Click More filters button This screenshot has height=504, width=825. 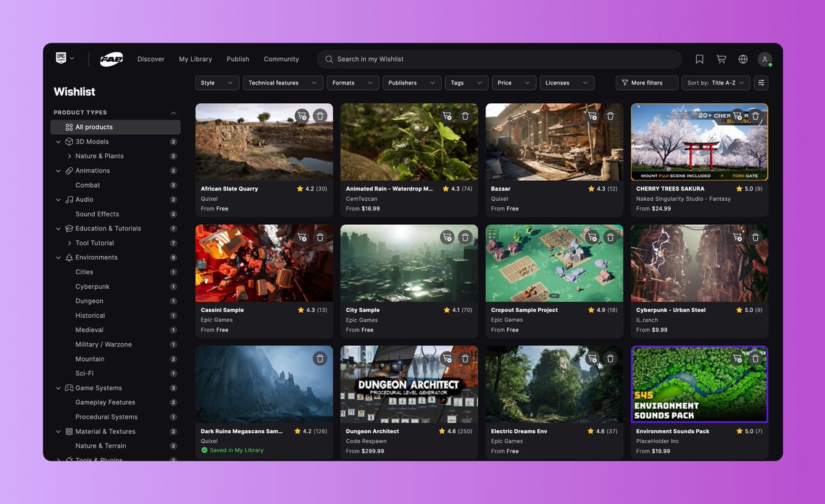[647, 83]
